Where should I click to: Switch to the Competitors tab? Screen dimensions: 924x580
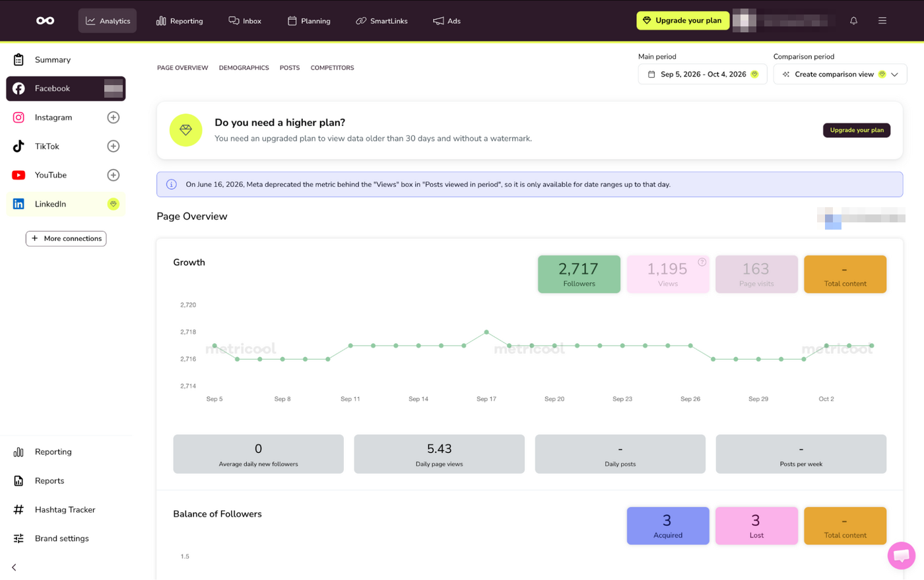coord(333,68)
